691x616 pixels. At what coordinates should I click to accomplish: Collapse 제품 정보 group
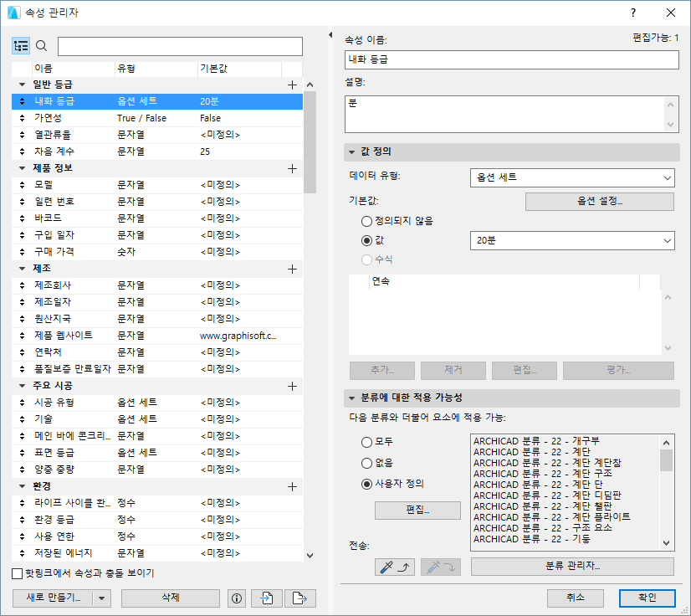click(22, 168)
